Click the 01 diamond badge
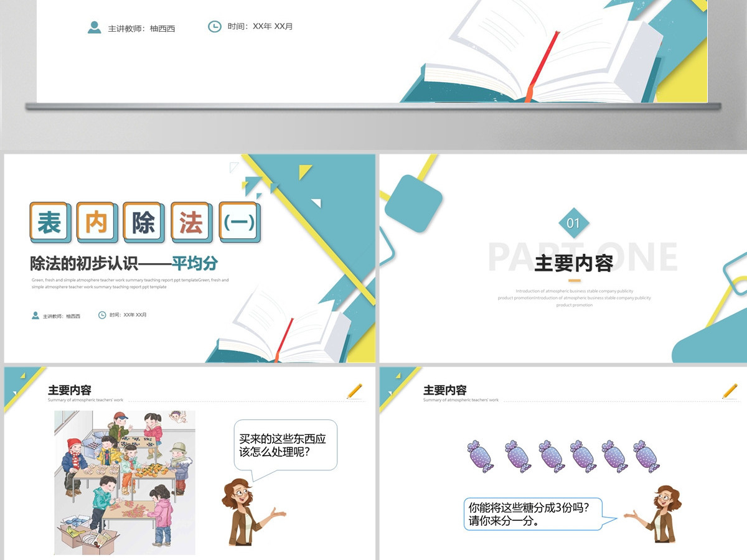The image size is (747, 560). pos(573,223)
